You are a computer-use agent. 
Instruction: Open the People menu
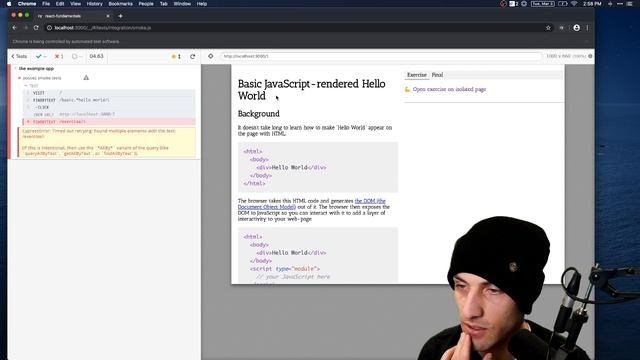tap(146, 4)
